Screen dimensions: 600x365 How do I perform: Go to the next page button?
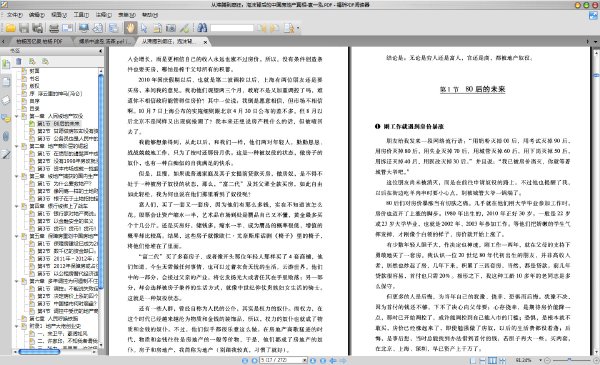[313, 360]
